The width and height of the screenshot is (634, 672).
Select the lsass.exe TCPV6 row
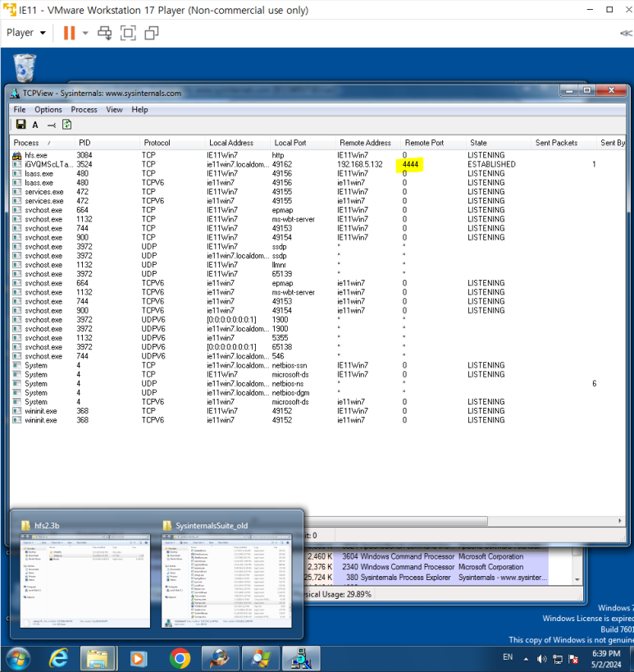point(317,183)
